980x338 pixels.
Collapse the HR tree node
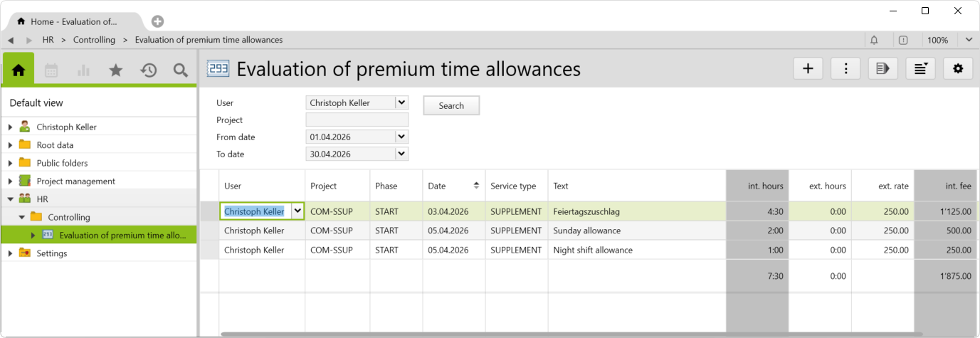coord(10,199)
